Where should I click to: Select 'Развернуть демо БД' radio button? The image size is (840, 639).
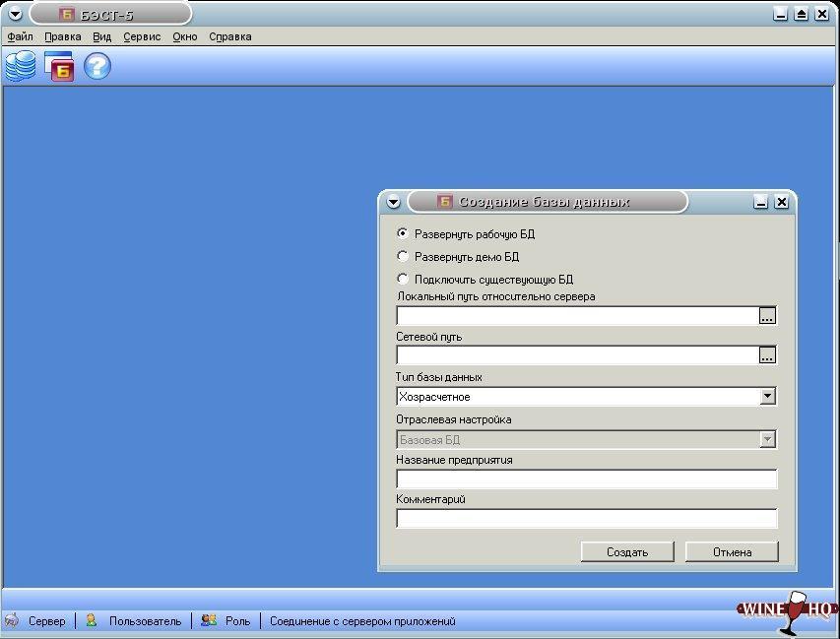[x=403, y=256]
